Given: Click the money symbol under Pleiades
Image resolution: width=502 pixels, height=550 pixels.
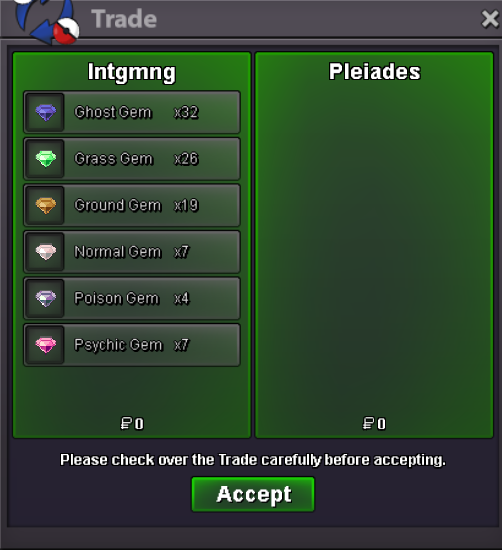Looking at the screenshot, I should pyautogui.click(x=368, y=423).
